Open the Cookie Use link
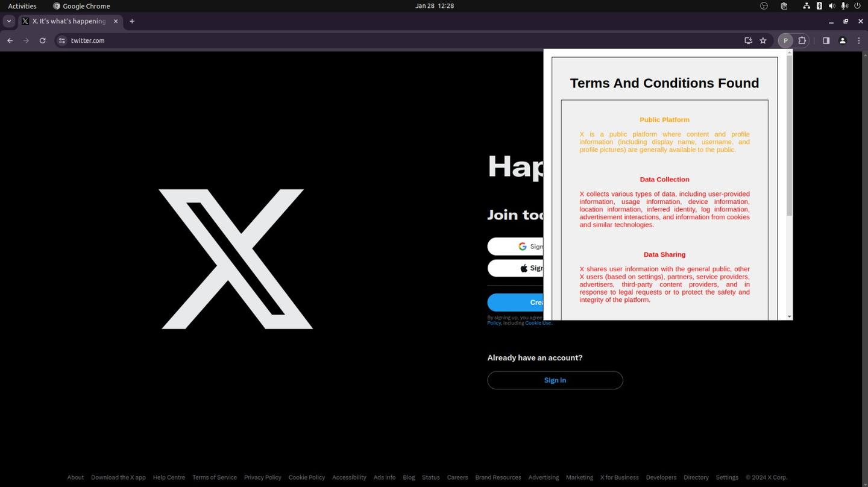 click(x=538, y=323)
